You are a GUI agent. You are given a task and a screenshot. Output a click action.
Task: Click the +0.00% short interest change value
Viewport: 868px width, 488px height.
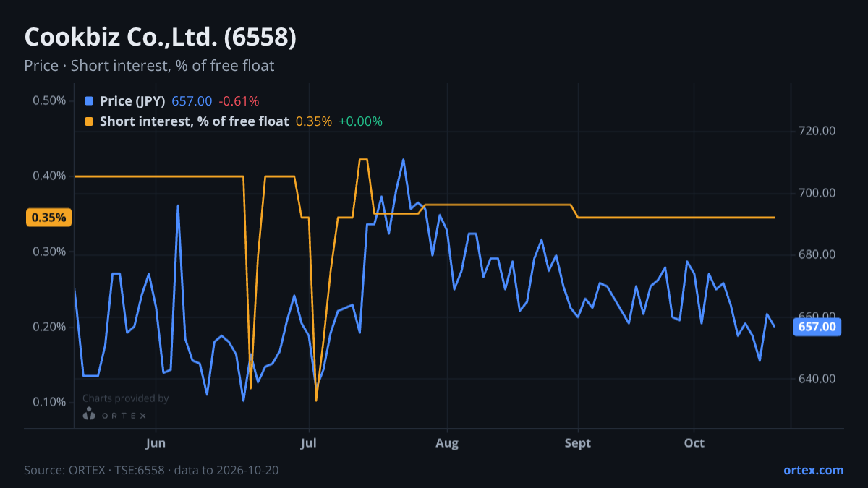360,121
